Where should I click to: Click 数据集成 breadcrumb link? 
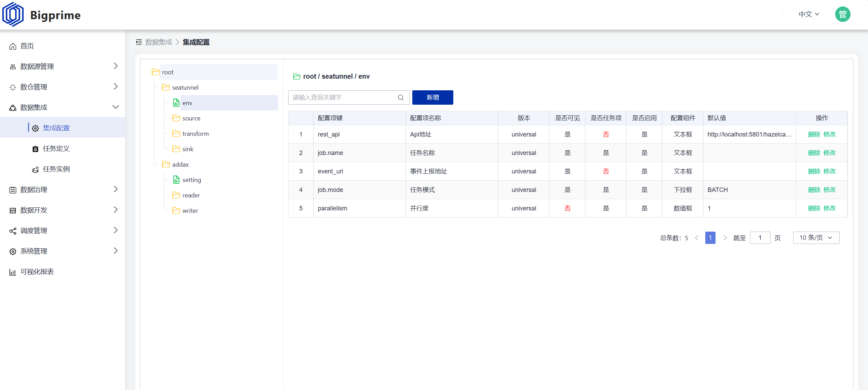tap(159, 42)
